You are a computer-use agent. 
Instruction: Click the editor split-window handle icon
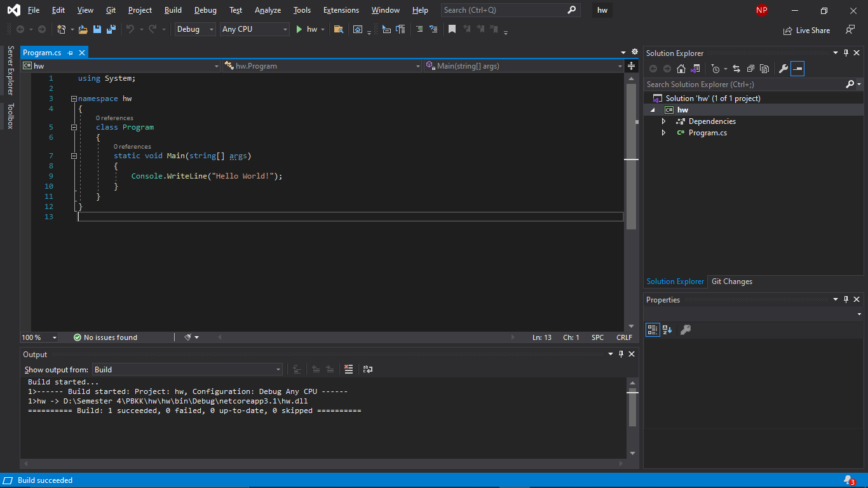[631, 65]
